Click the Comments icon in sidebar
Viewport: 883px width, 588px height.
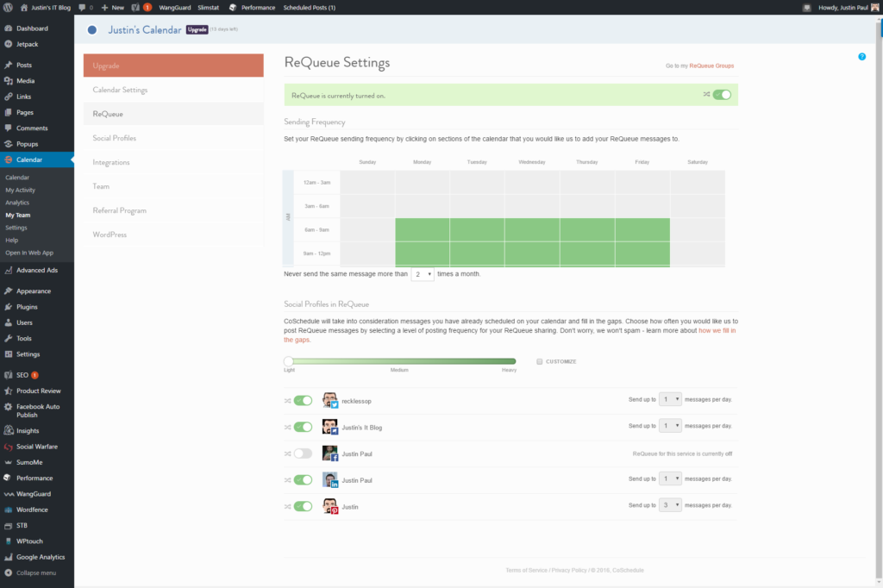(x=9, y=128)
